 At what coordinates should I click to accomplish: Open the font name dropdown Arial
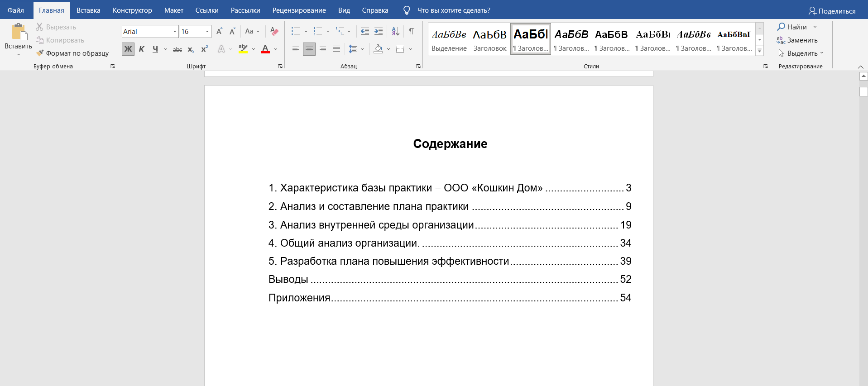pos(175,32)
